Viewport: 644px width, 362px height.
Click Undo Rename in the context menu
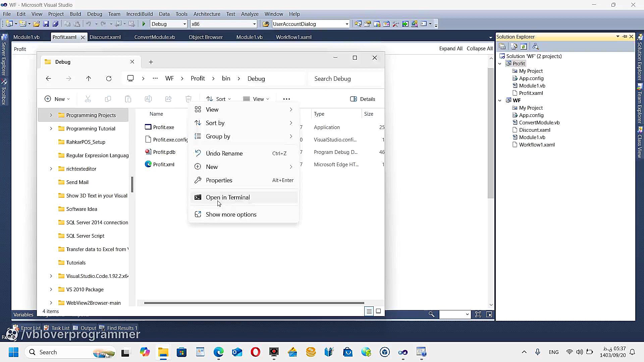pyautogui.click(x=244, y=154)
